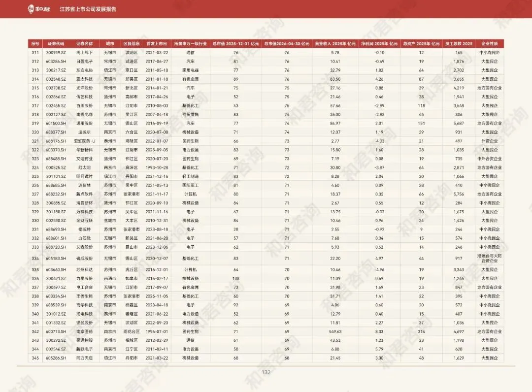Click security code 301012.SZ
The width and height of the screenshot is (532, 392).
pos(56,314)
